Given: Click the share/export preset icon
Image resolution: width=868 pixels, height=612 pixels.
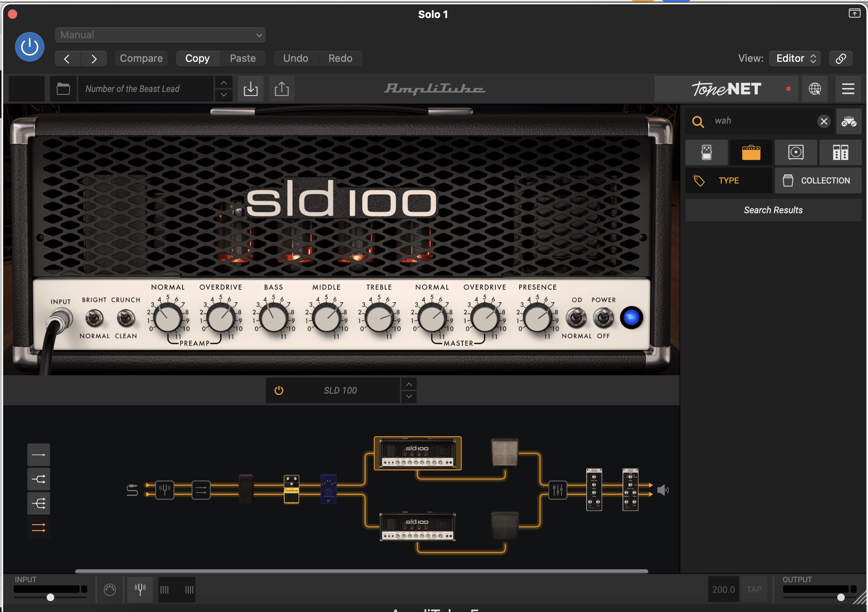Looking at the screenshot, I should [x=282, y=89].
